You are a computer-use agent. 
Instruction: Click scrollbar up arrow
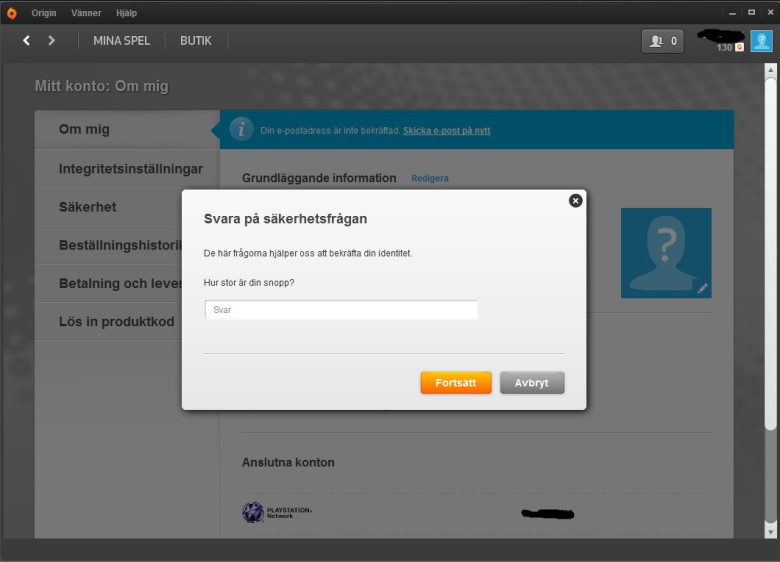(771, 70)
